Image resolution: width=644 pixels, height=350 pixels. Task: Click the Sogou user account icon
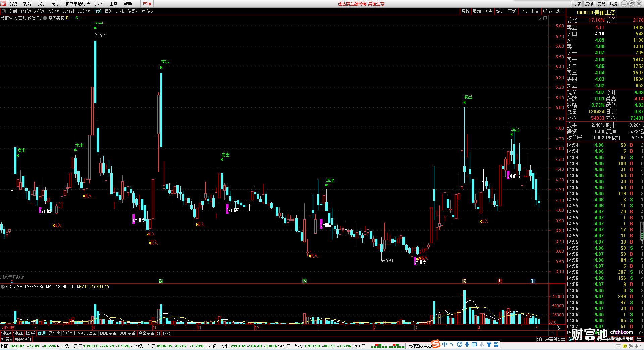(482, 344)
